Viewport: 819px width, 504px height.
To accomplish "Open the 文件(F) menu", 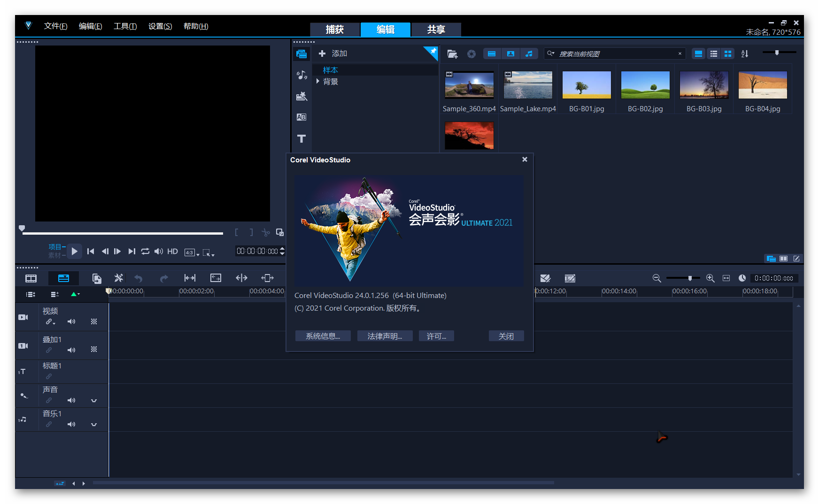I will (x=55, y=26).
